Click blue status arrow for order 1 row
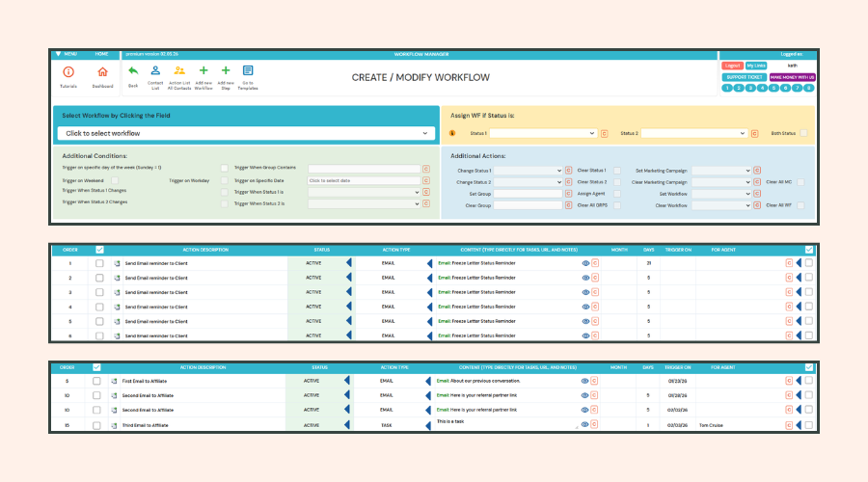 (349, 263)
